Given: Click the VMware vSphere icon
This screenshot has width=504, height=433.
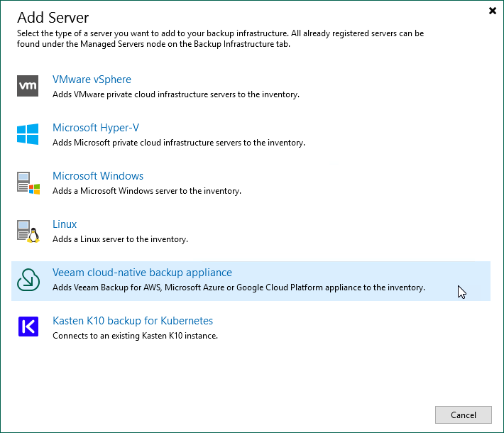Looking at the screenshot, I should pos(28,86).
